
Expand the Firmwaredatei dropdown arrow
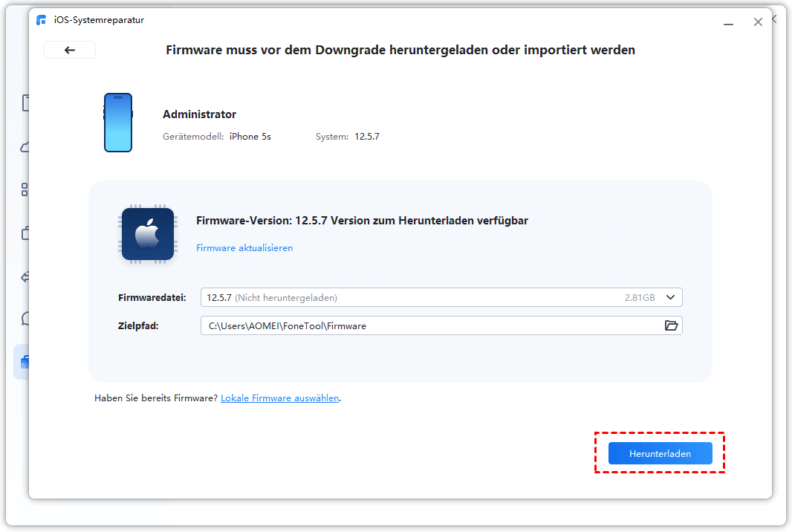tap(670, 297)
